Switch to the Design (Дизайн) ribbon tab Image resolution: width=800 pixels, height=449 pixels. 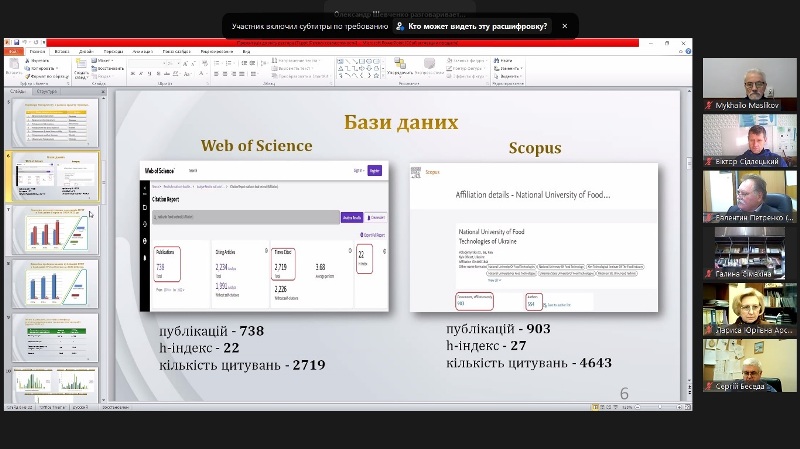pyautogui.click(x=86, y=52)
